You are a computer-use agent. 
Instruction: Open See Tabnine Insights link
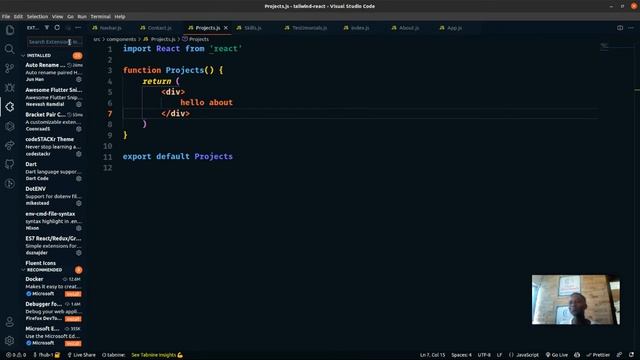coord(157,355)
